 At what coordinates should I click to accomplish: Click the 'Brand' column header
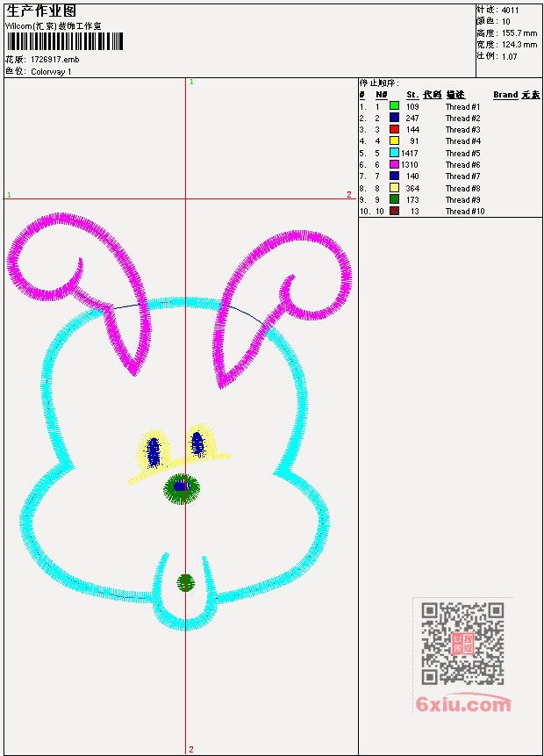pos(505,95)
